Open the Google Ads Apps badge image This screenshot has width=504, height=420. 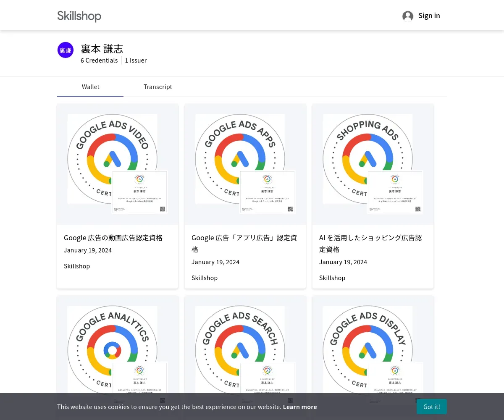pos(240,159)
